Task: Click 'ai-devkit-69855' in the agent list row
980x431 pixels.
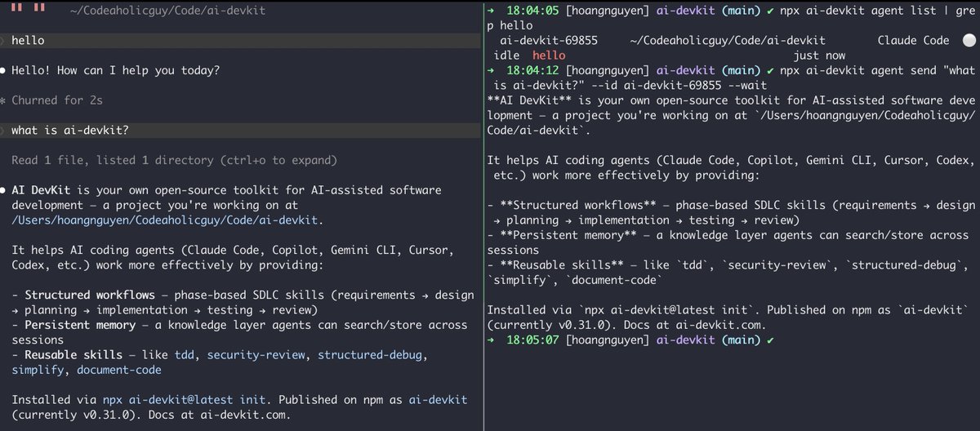Action: click(x=549, y=40)
